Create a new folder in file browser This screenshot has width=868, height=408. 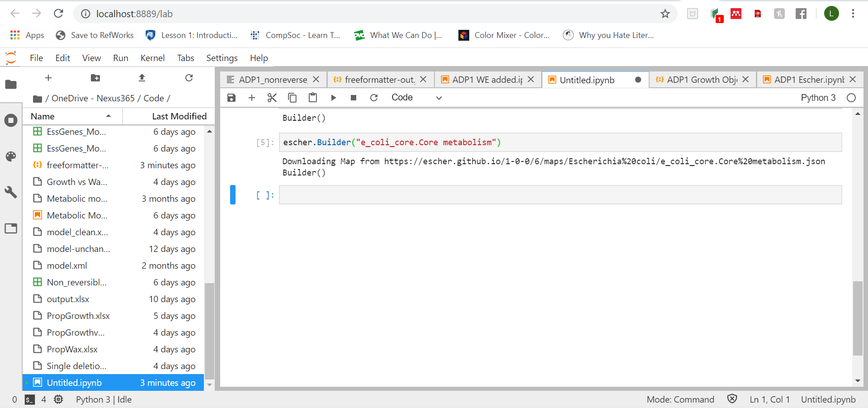tap(95, 78)
